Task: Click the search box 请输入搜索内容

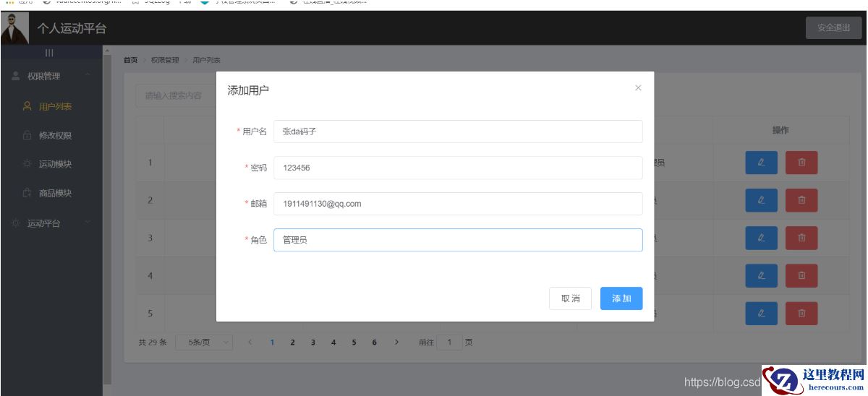Action: [x=176, y=95]
